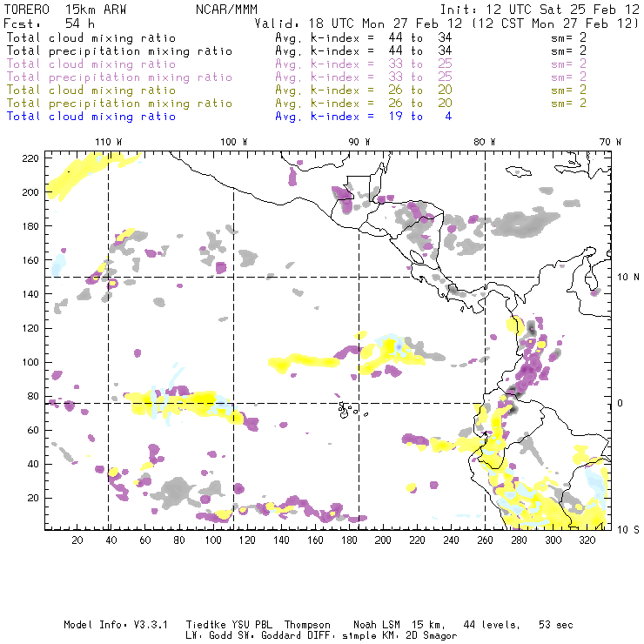The image size is (644, 644).
Task: Click the "320" tick label on the horizontal axis
Action: tap(587, 540)
